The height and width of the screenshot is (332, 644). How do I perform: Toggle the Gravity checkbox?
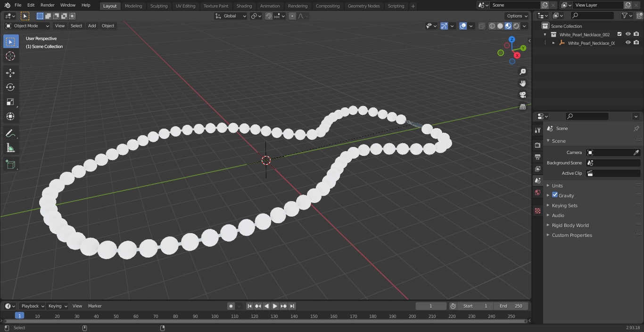point(555,195)
